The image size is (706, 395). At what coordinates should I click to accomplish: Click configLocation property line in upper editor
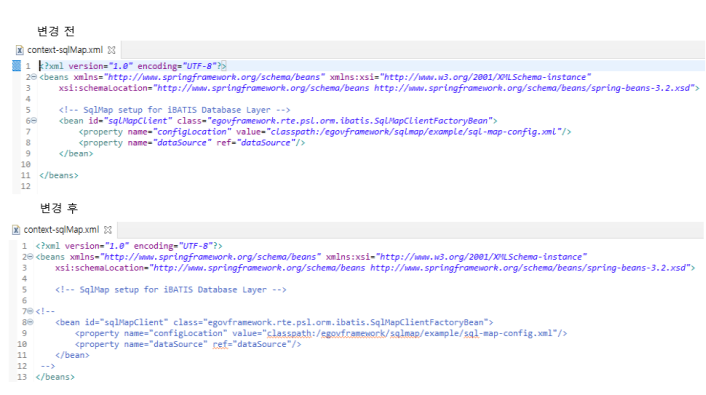(x=325, y=132)
